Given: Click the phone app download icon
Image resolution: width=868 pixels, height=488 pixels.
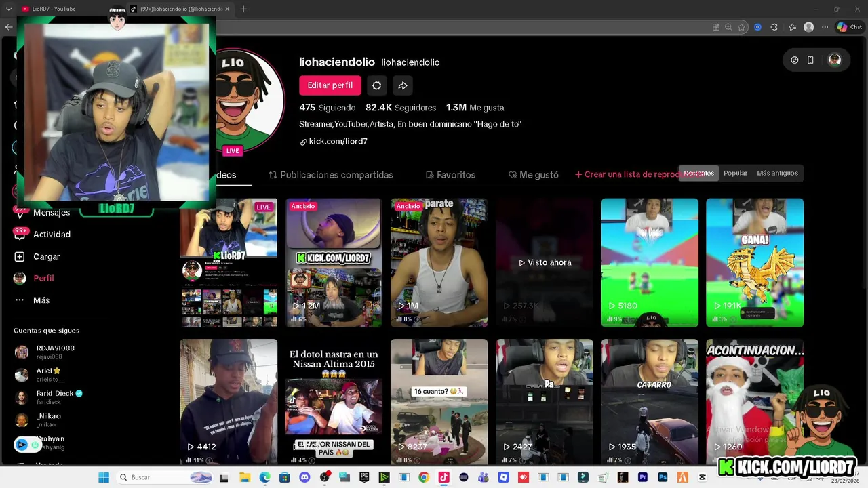Looking at the screenshot, I should coord(810,60).
